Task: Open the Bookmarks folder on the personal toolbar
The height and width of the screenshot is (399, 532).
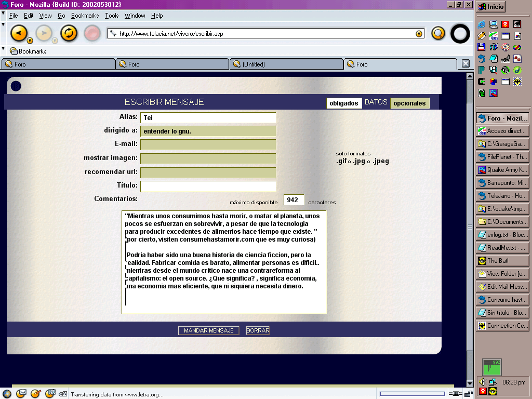Action: pos(28,51)
